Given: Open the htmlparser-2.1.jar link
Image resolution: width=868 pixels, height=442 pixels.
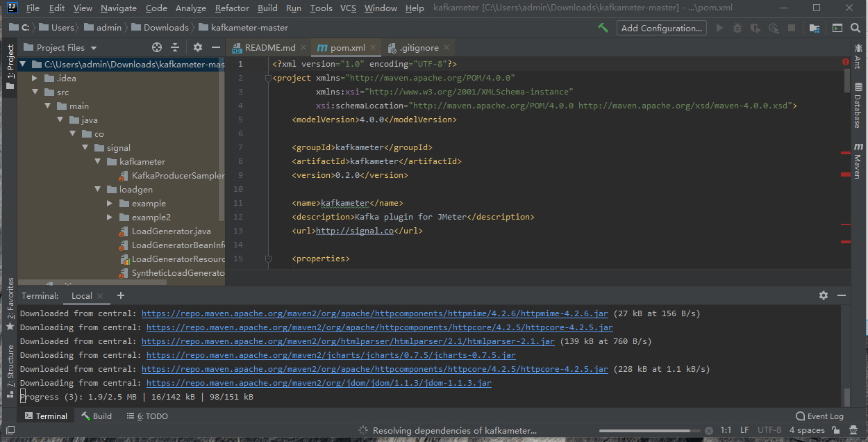Looking at the screenshot, I should point(348,341).
